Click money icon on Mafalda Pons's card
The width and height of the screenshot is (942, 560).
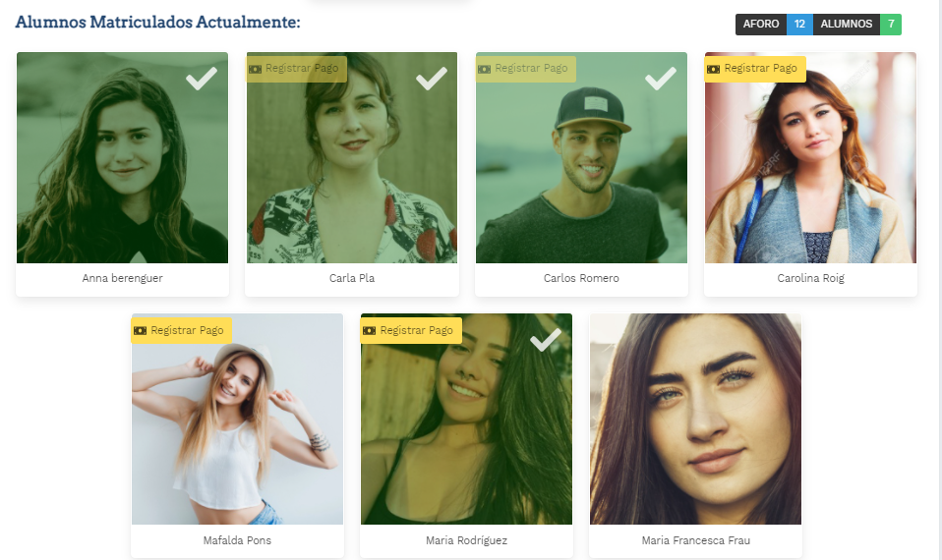(x=141, y=330)
